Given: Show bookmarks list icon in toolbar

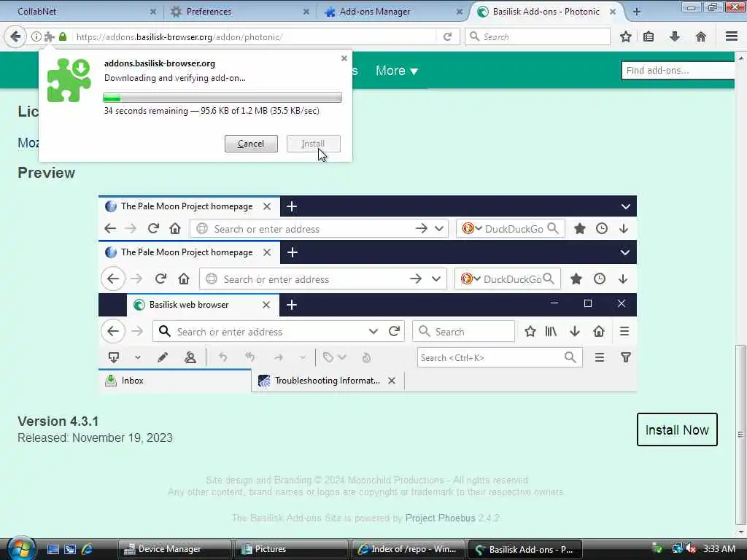Looking at the screenshot, I should [649, 36].
